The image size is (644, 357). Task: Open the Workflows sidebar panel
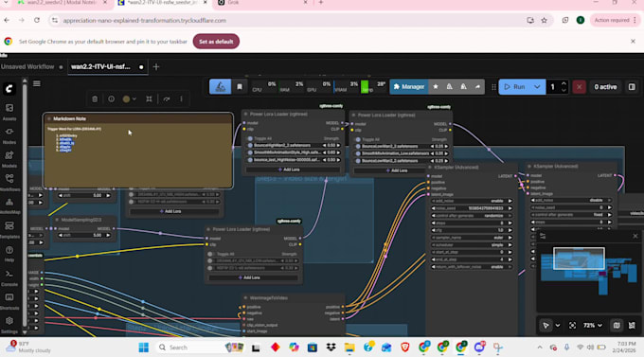9,183
